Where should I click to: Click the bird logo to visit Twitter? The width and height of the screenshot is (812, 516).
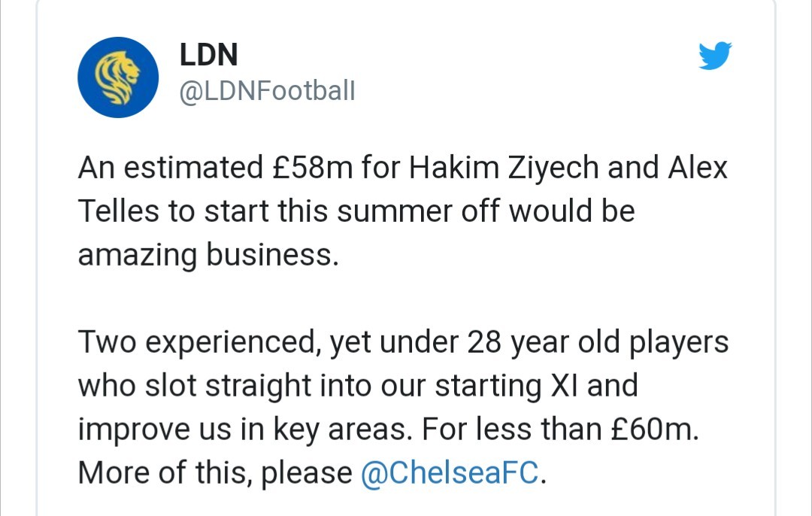click(x=714, y=55)
